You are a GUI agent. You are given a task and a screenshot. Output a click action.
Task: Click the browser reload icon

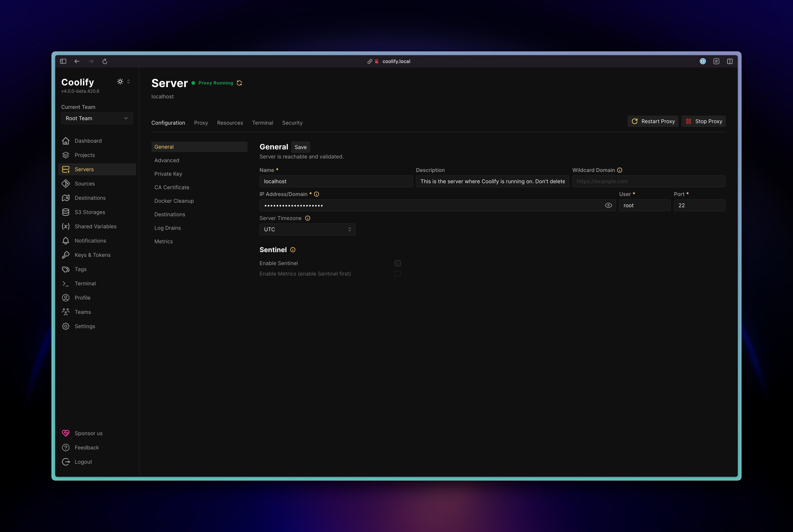pos(105,61)
